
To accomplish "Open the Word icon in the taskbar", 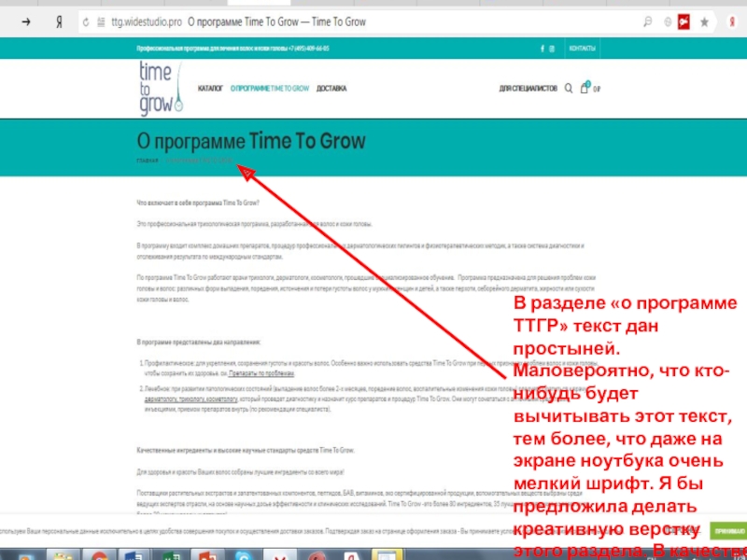I will click(x=134, y=555).
